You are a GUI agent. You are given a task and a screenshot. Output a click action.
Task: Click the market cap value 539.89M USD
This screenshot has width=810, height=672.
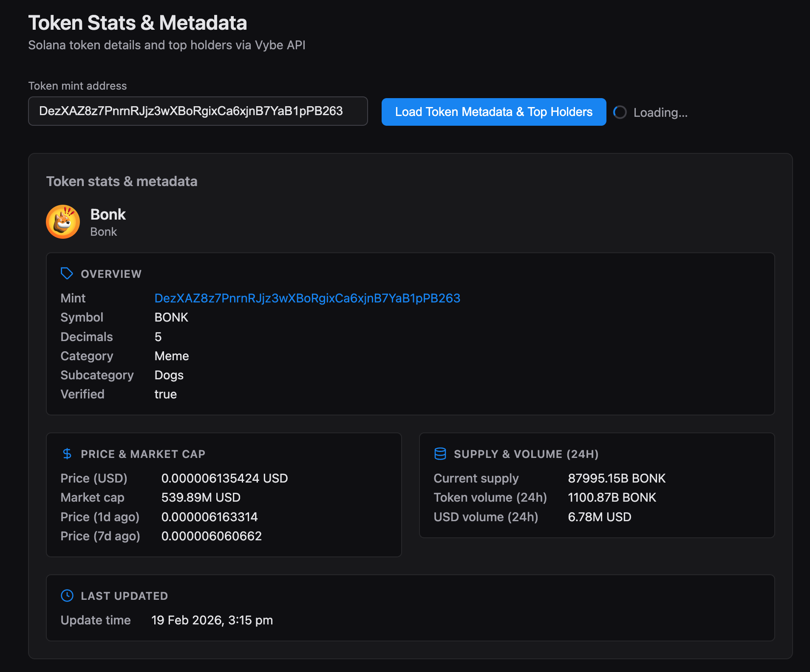(x=201, y=497)
